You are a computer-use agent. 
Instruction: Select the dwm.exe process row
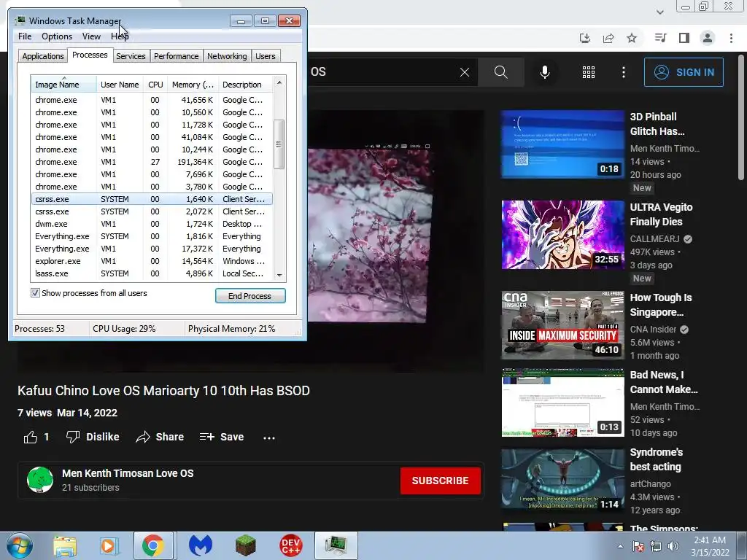[152, 224]
